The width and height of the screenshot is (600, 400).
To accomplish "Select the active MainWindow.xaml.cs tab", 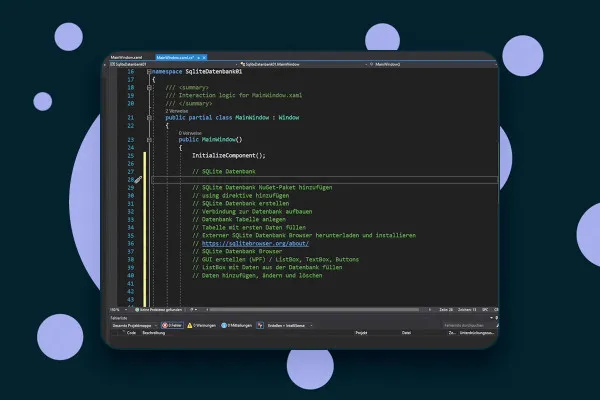I will click(x=175, y=57).
